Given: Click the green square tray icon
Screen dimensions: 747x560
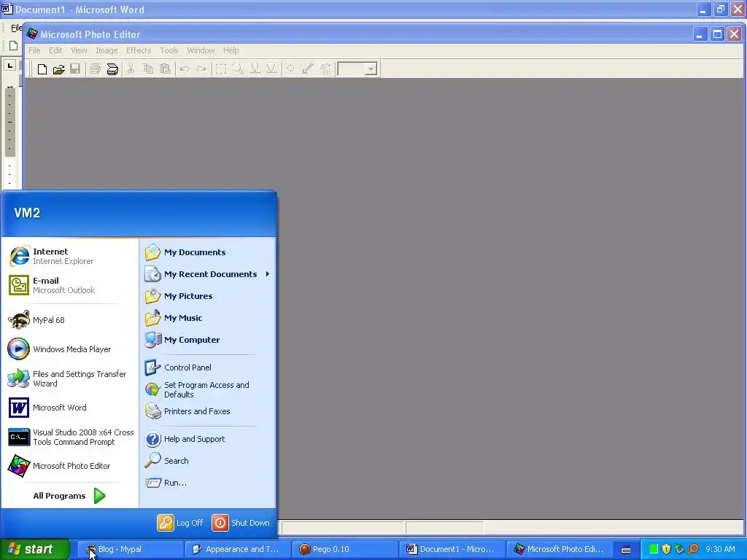Looking at the screenshot, I should click(654, 549).
